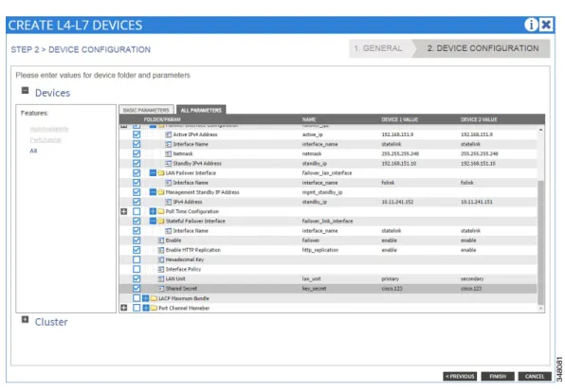Go to the 1. General step
This screenshot has width=565, height=392.
click(x=379, y=48)
